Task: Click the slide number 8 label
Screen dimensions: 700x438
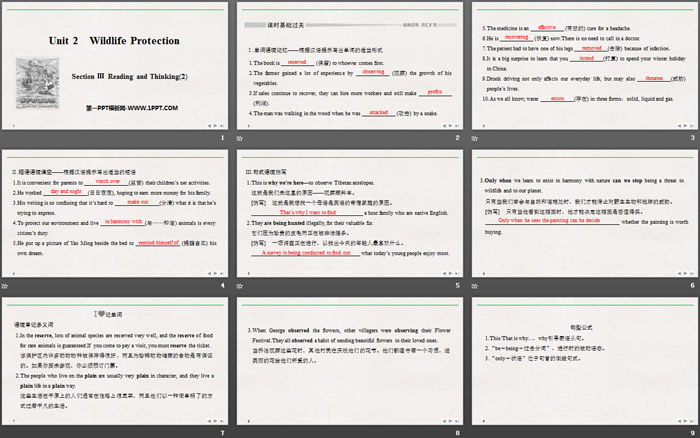Action: pos(457,433)
